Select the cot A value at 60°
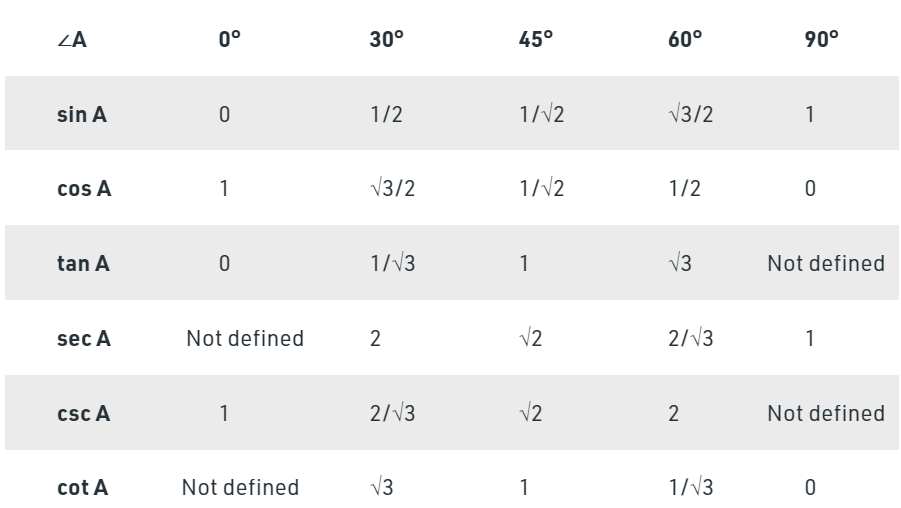 pos(690,488)
